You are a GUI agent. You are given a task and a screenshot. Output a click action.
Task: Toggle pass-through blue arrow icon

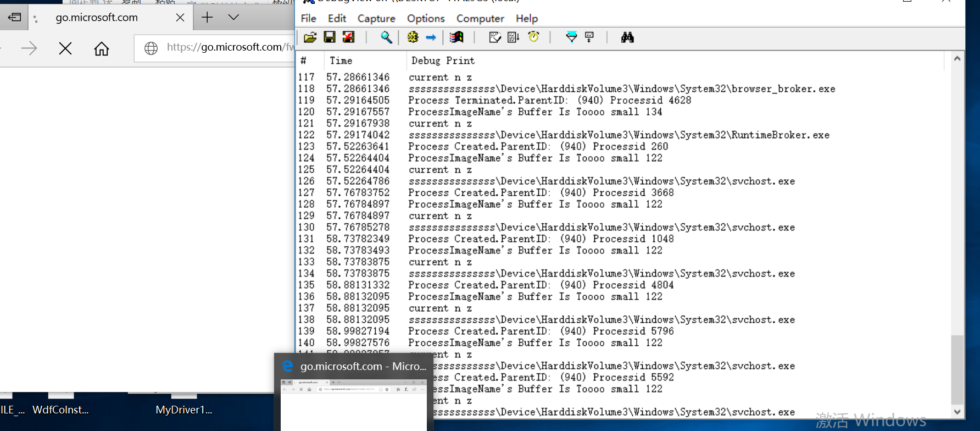[x=431, y=37]
